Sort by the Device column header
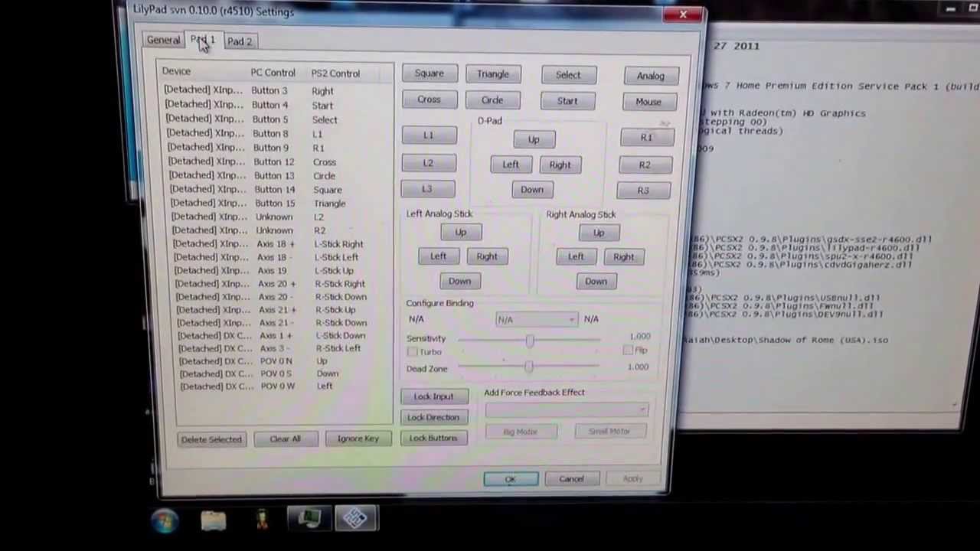The image size is (980, 551). [201, 71]
